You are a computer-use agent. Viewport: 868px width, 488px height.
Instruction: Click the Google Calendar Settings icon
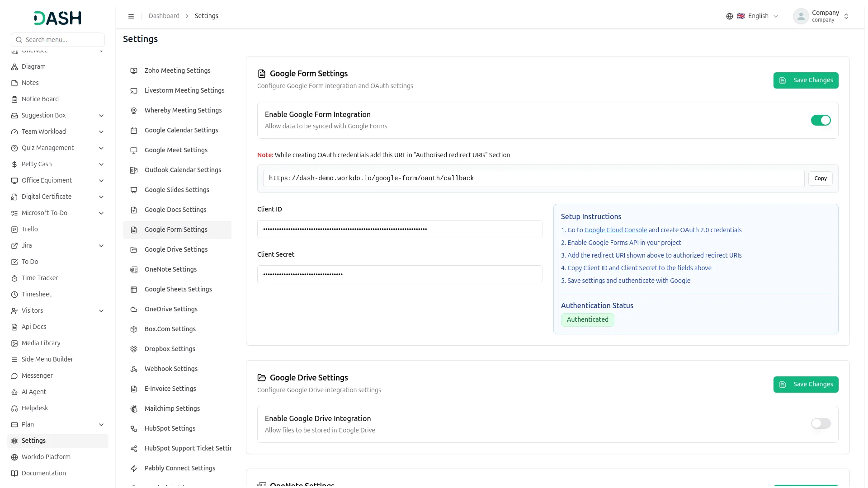(x=134, y=131)
